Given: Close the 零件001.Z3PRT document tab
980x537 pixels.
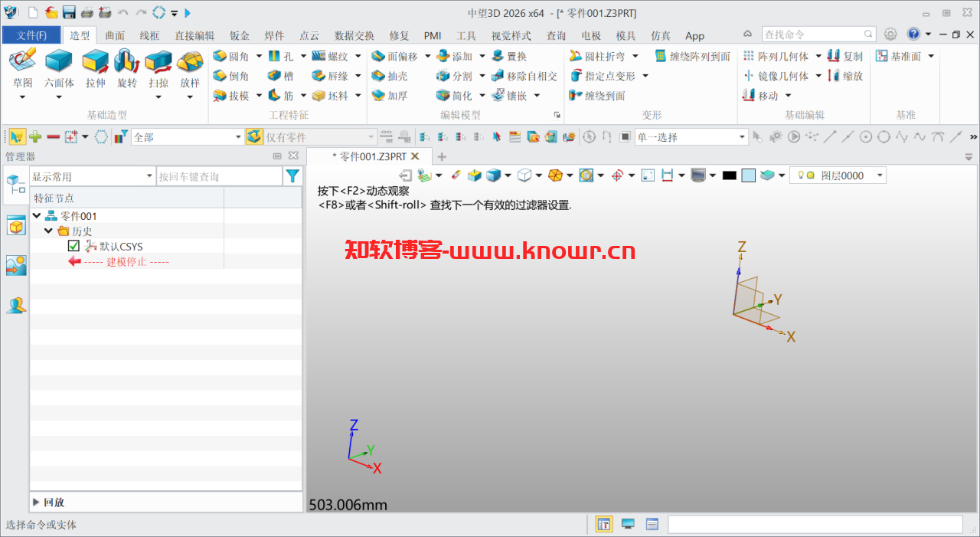Looking at the screenshot, I should (x=415, y=156).
